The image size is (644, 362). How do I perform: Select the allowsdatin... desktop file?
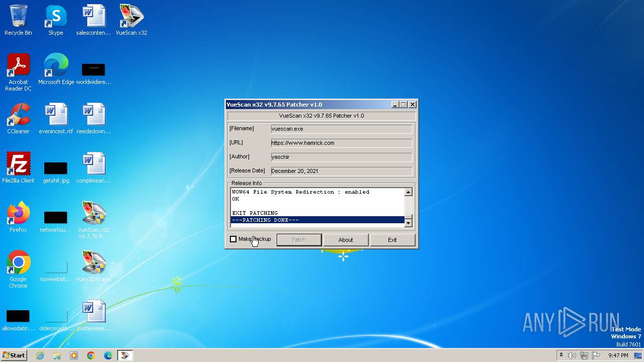(18, 320)
